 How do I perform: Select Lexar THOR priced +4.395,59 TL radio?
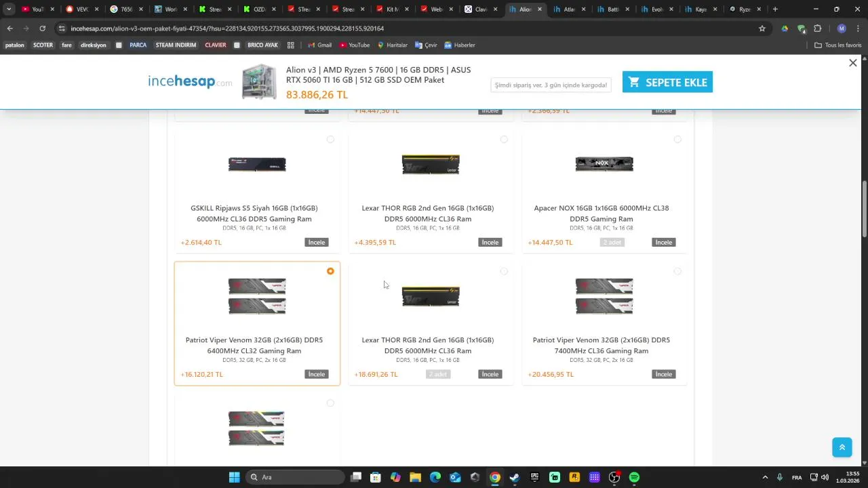click(504, 140)
